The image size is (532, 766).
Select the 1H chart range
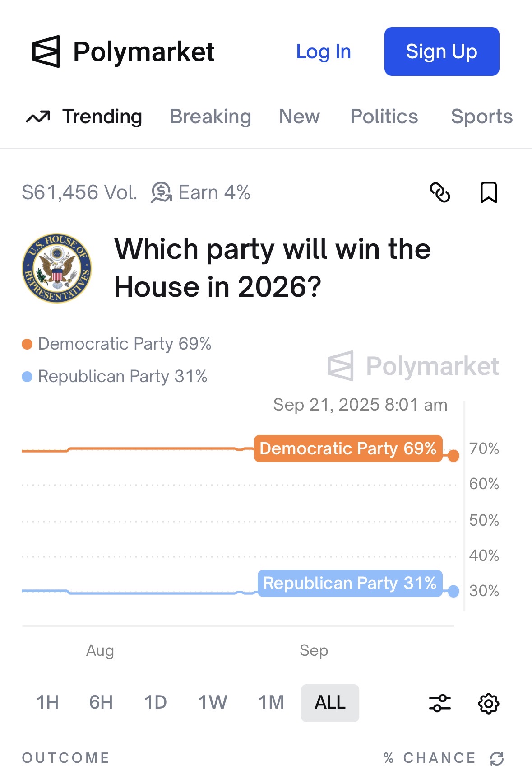tap(48, 703)
